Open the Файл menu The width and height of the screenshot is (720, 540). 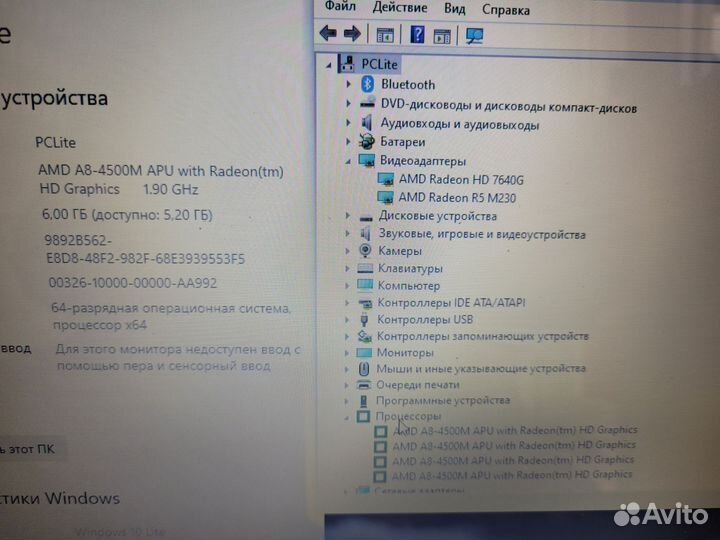[x=340, y=6]
